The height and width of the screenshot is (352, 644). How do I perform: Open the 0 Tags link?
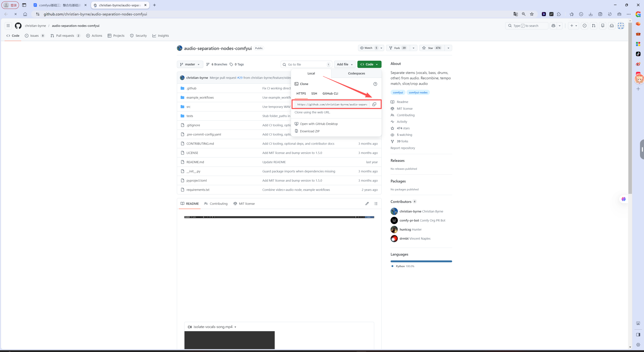[237, 64]
